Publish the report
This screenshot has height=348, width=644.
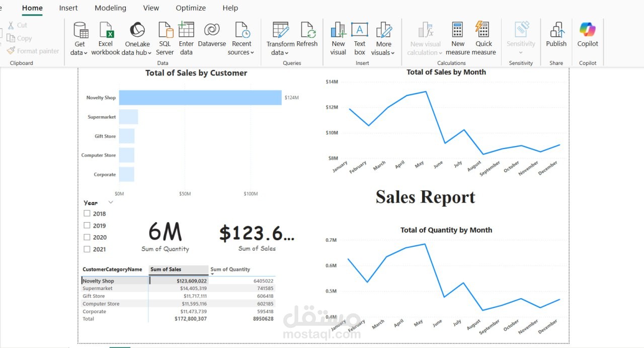[x=556, y=30]
